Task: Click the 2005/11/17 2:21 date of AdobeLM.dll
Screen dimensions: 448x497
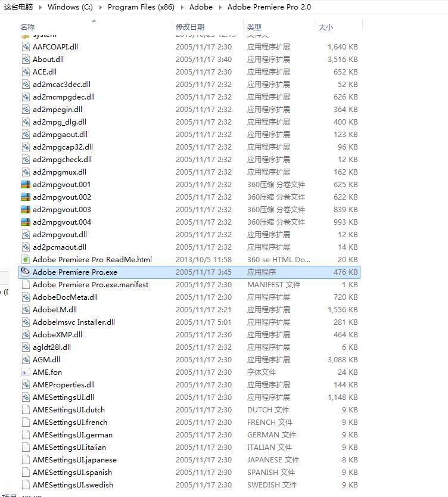Action: (x=204, y=310)
